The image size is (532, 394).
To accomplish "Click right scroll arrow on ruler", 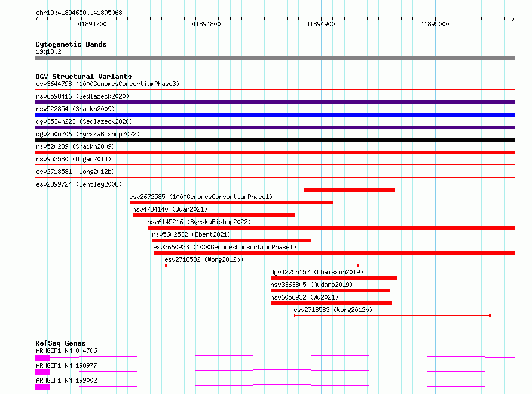I will (513, 19).
